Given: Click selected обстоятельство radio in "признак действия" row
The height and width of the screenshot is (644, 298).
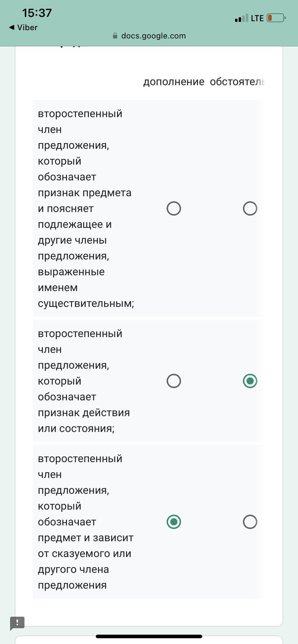Looking at the screenshot, I should (250, 381).
